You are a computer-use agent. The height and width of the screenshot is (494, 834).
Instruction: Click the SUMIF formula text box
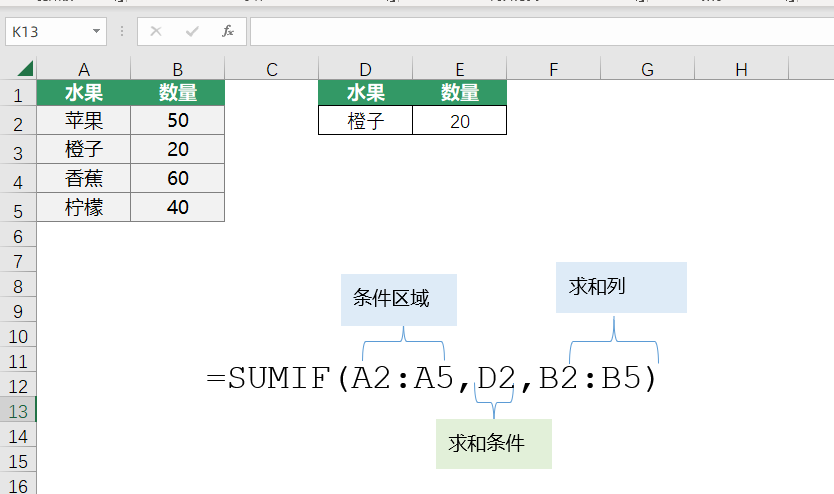coord(432,379)
